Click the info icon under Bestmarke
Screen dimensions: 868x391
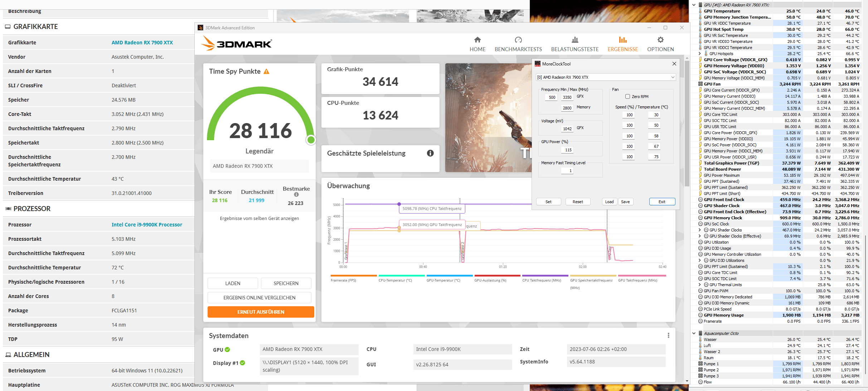[x=296, y=195]
